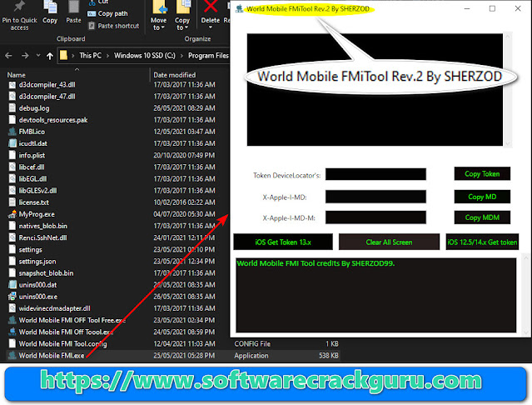Select World Mobile FMI Tool.config file
Viewport: 532px width, 405px height.
tap(62, 344)
